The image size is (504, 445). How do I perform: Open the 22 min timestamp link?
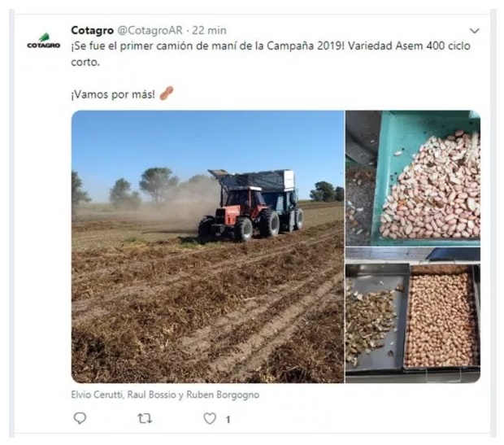point(209,31)
